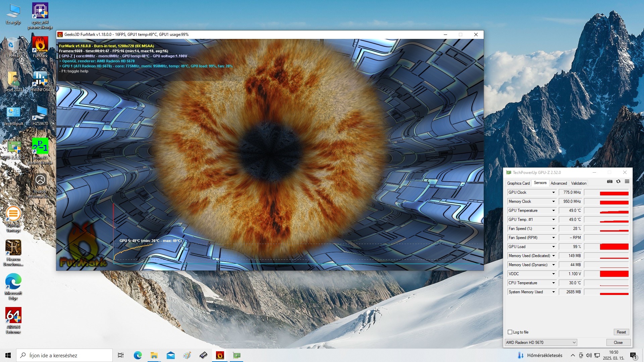644x362 pixels.
Task: Click the 1.100 V VDDC value
Action: [571, 274]
